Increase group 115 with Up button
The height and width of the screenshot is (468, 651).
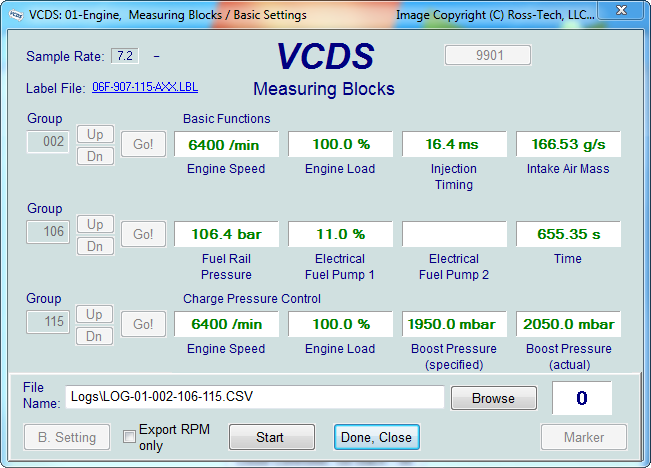(94, 314)
